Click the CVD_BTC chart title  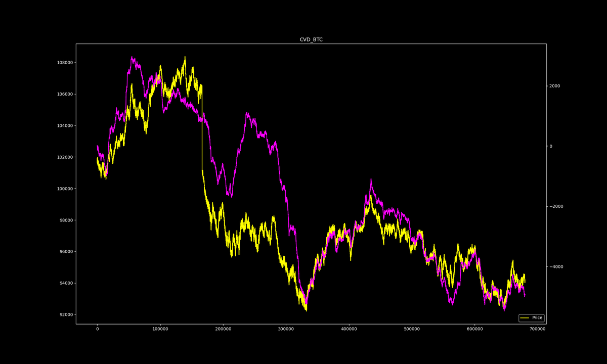(311, 39)
